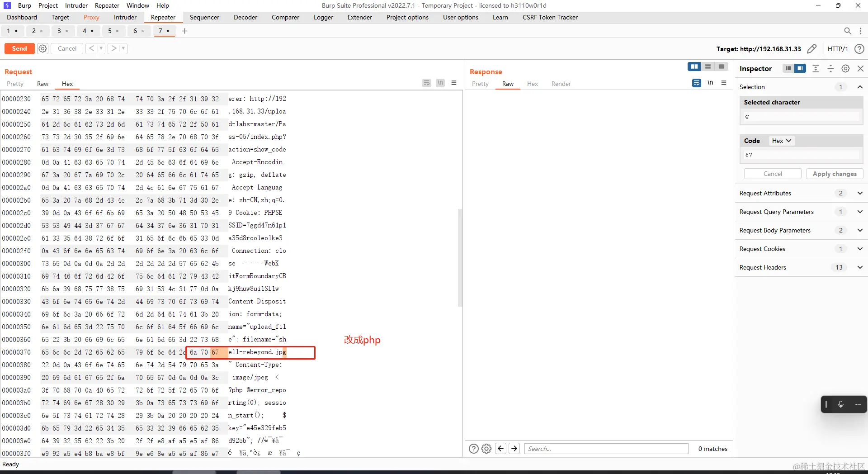Open the Request panel hamburger menu
The image size is (868, 474).
tap(454, 83)
